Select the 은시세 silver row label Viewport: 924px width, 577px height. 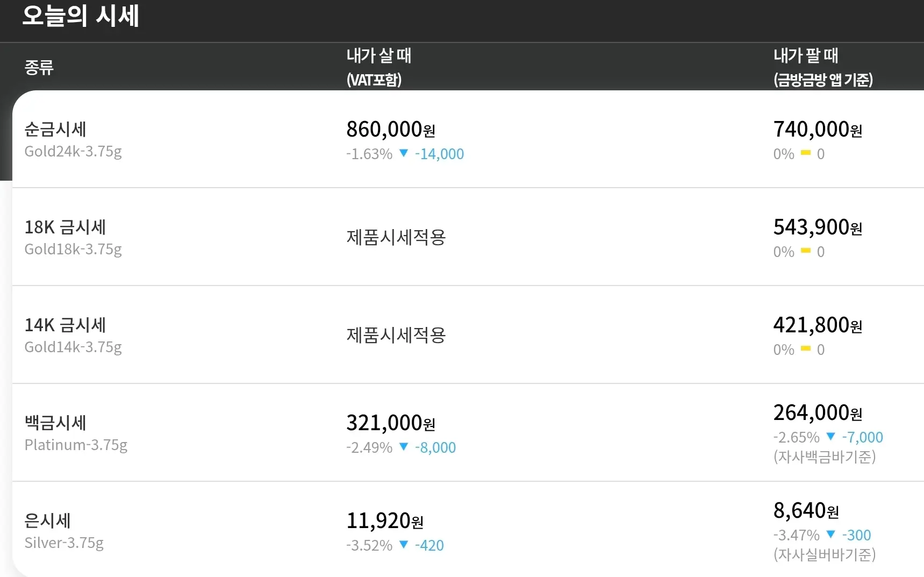[48, 521]
